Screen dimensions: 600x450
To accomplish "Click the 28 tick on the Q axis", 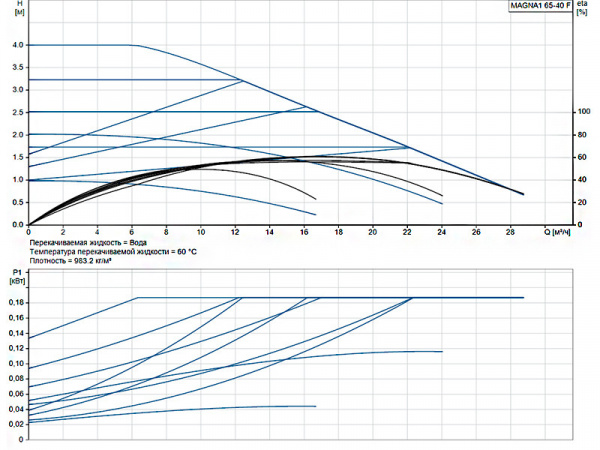I will tap(511, 232).
